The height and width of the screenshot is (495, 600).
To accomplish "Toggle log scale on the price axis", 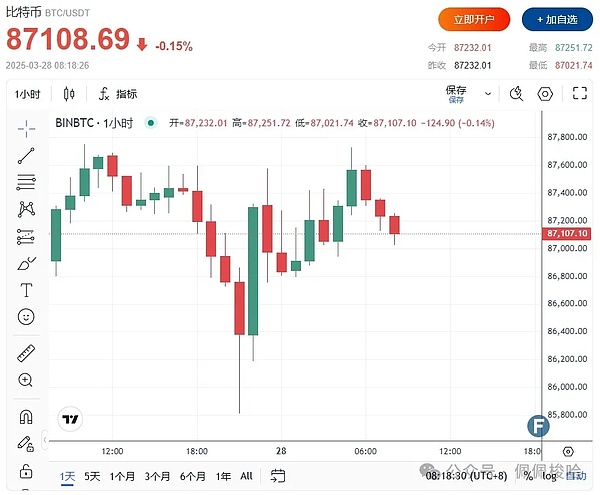I will pyautogui.click(x=548, y=476).
